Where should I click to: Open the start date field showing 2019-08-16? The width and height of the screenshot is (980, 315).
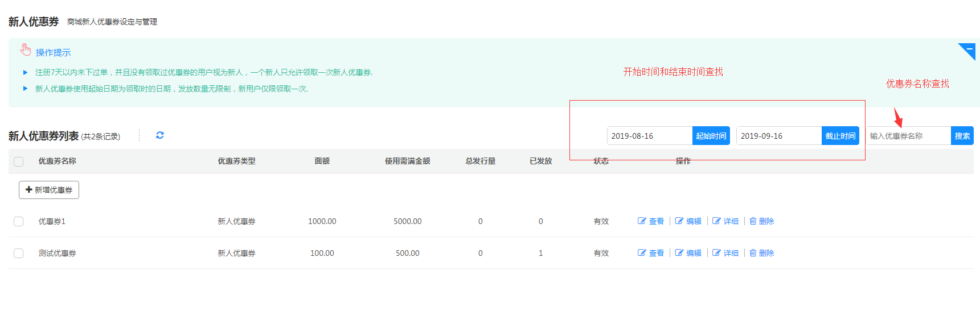pos(649,136)
